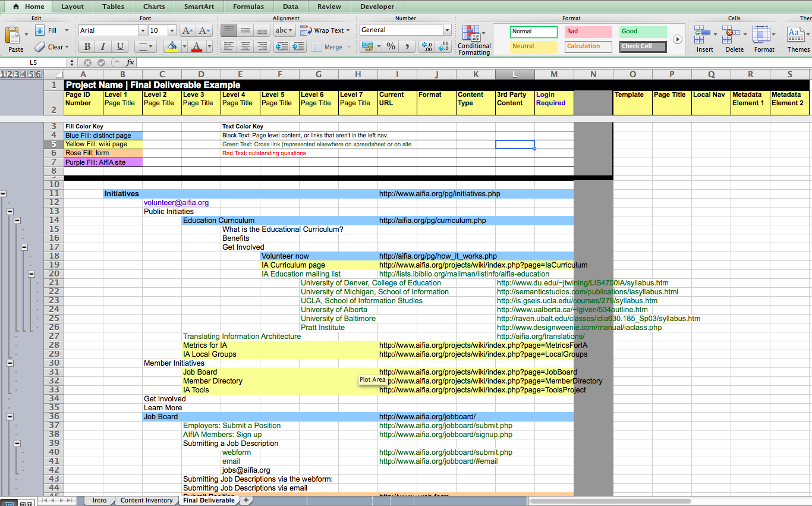Screen dimensions: 812x506
Task: Click the Fill down icon
Action: click(40, 30)
